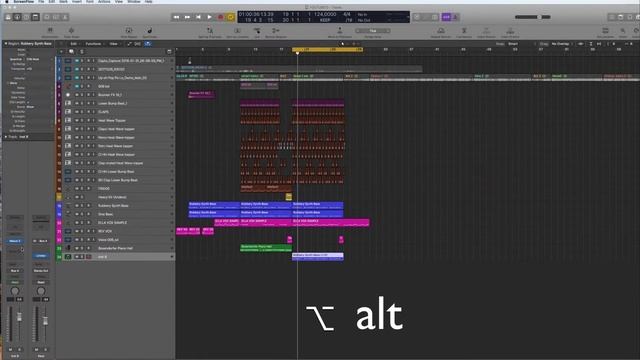This screenshot has width=640, height=360.
Task: Solo the Rubbery Synth Bass track
Action: 82,206
